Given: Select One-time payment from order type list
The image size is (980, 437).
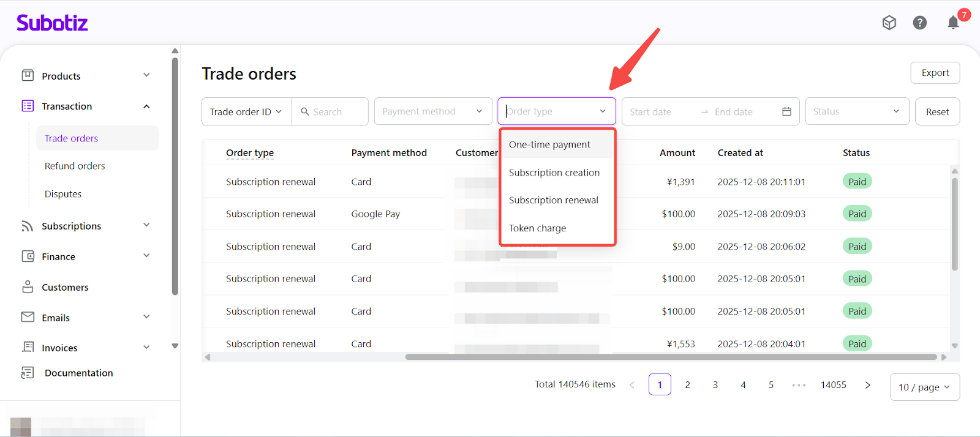Looking at the screenshot, I should (x=549, y=145).
